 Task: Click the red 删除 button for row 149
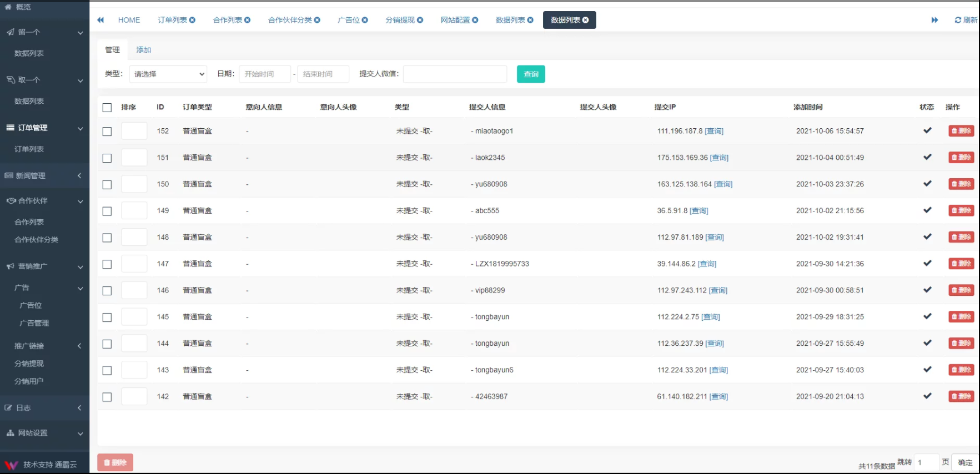(961, 210)
